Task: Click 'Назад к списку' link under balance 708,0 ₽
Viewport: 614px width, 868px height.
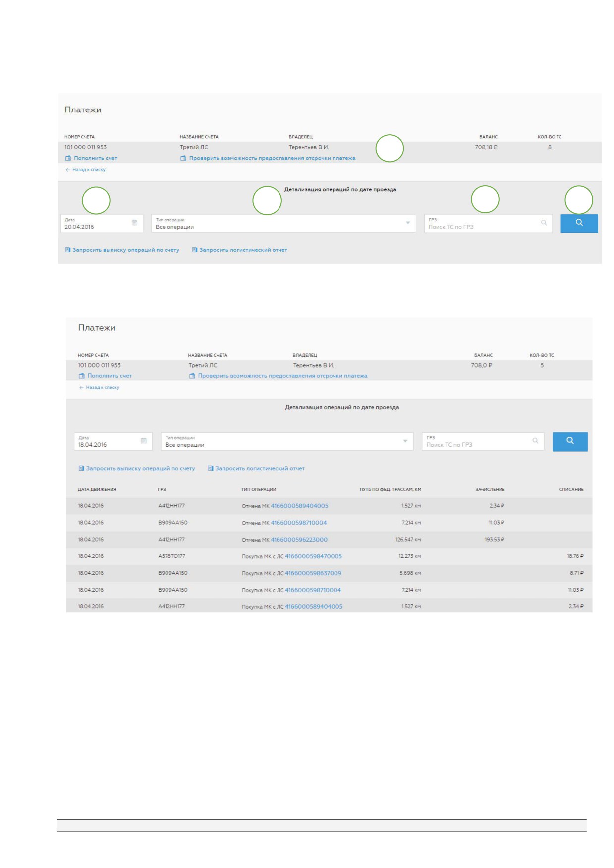Action: click(103, 388)
